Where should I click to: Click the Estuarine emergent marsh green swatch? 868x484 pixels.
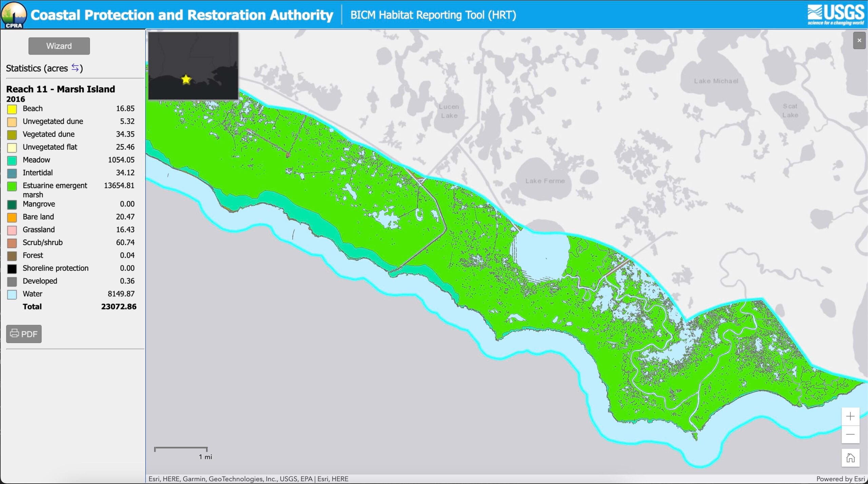click(12, 186)
